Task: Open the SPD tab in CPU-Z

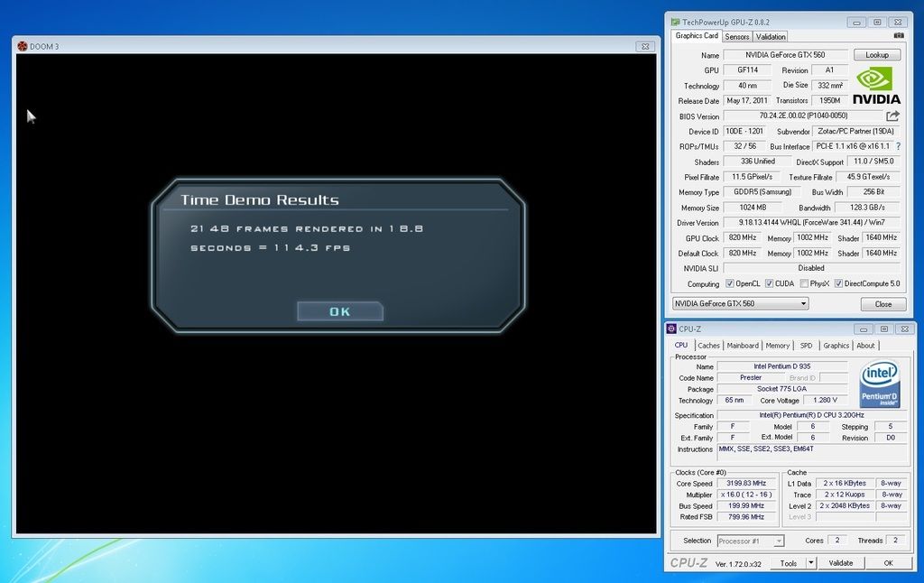Action: pos(806,346)
